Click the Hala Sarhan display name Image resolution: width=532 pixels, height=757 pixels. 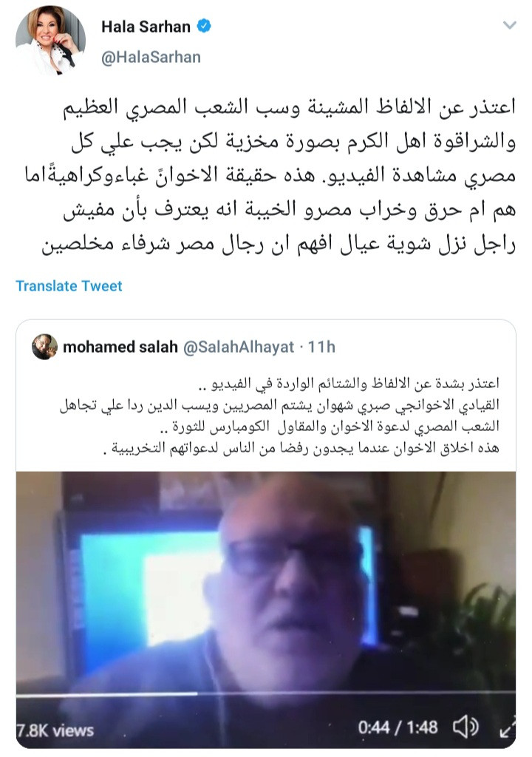coord(146,27)
